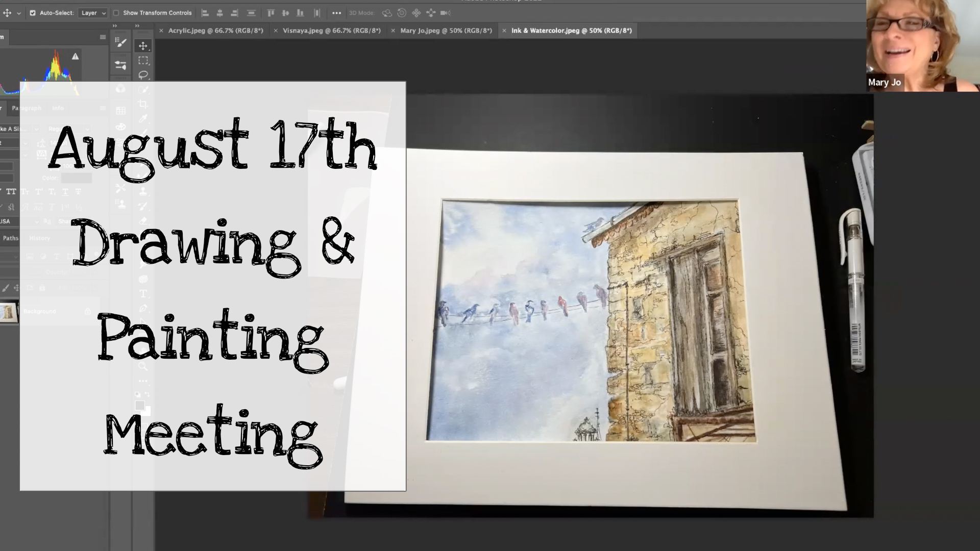The image size is (980, 551).
Task: Click the foreground color swatch
Action: [x=140, y=406]
